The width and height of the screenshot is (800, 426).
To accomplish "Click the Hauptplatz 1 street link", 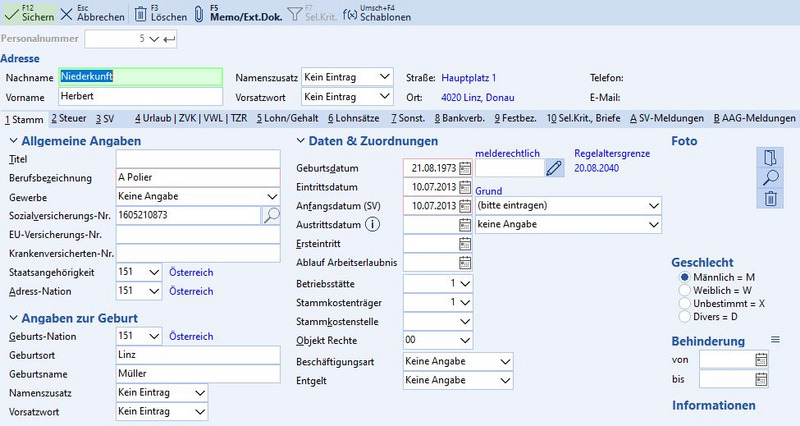I will click(x=466, y=77).
